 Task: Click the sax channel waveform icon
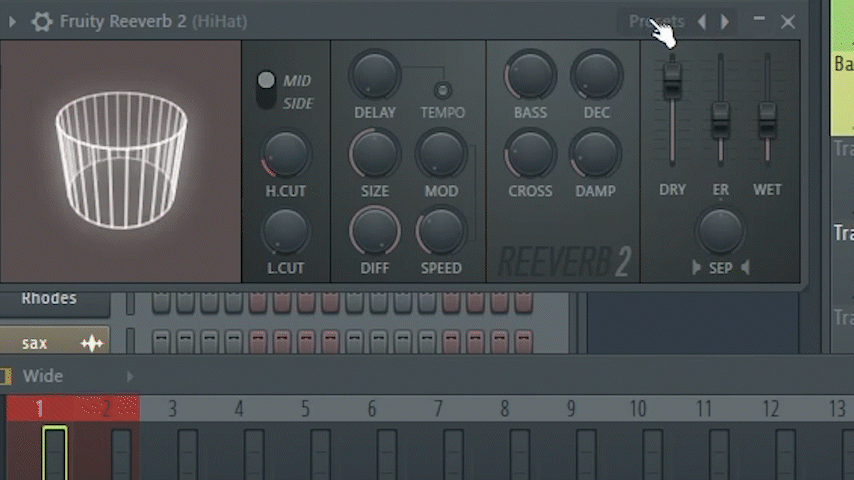pos(92,343)
